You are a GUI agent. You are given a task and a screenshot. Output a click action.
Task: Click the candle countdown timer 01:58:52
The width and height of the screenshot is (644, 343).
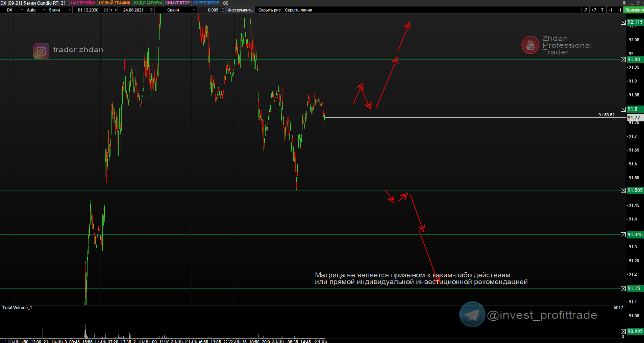(606, 115)
